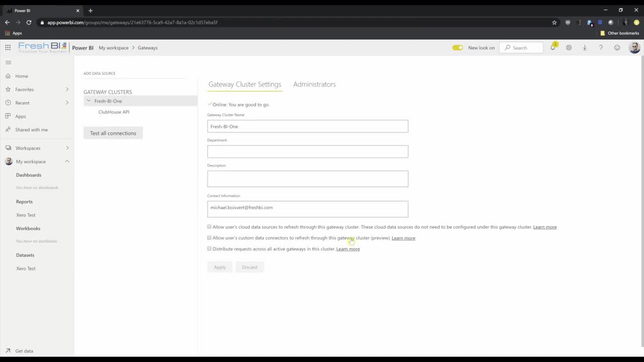Bookmark this page with star icon
The width and height of the screenshot is (644, 362).
[x=554, y=22]
